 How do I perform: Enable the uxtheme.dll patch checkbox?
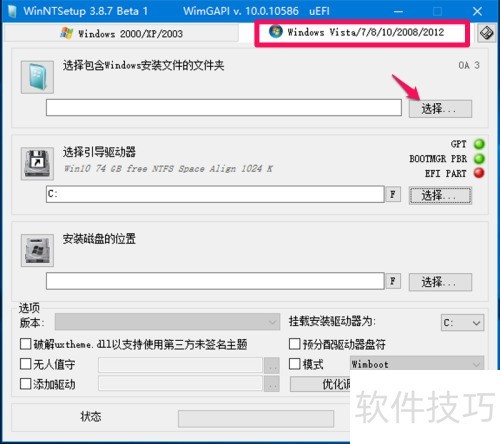click(25, 344)
